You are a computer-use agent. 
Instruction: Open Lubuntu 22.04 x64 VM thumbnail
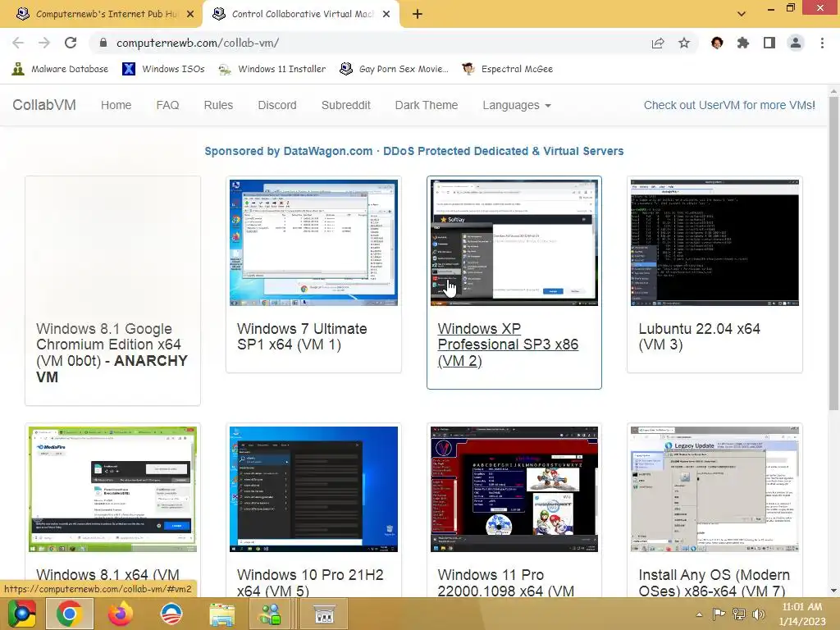(714, 243)
